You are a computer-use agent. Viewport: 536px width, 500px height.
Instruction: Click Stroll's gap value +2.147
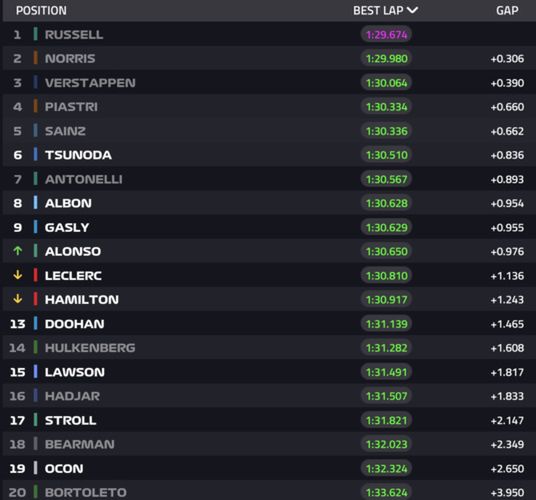(507, 420)
